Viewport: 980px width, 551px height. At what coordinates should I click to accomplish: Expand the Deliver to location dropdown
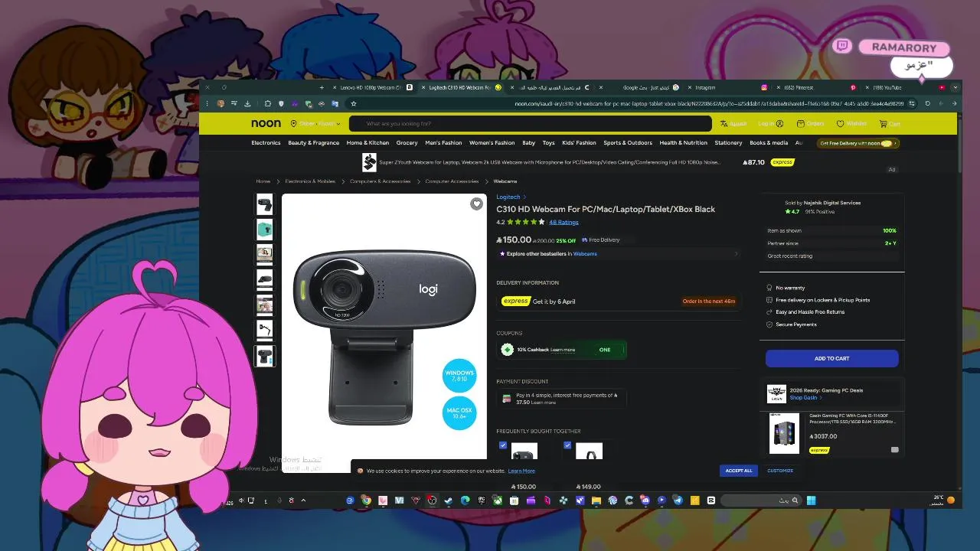315,123
